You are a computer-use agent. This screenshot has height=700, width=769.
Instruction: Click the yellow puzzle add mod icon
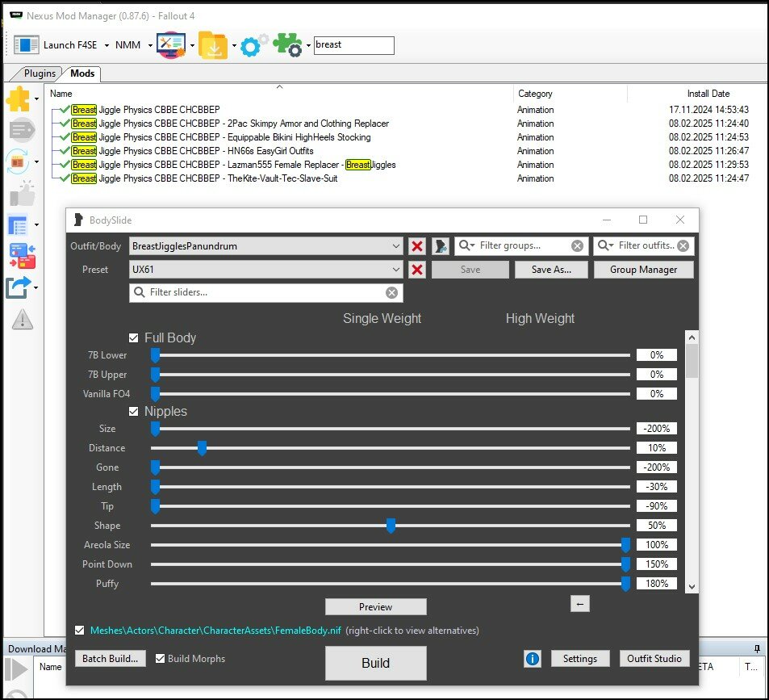click(18, 99)
